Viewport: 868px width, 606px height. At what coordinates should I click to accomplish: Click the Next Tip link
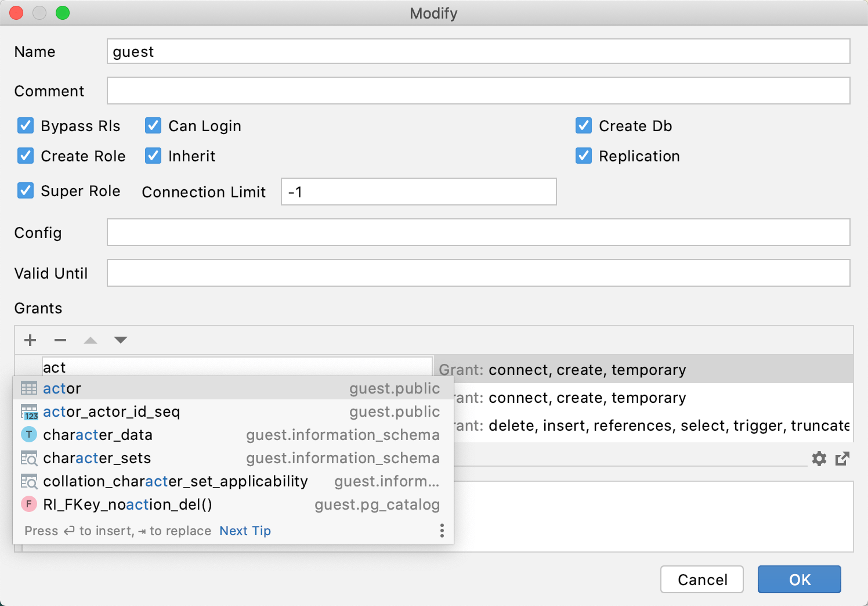point(245,531)
